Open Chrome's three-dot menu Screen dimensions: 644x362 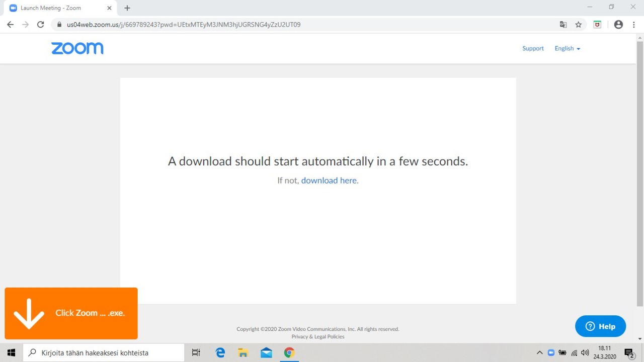point(634,25)
